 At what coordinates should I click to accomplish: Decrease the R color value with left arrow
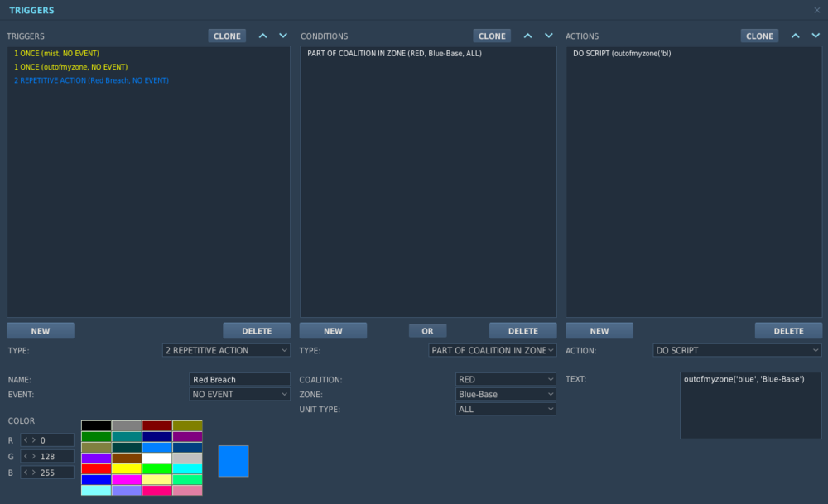click(26, 440)
